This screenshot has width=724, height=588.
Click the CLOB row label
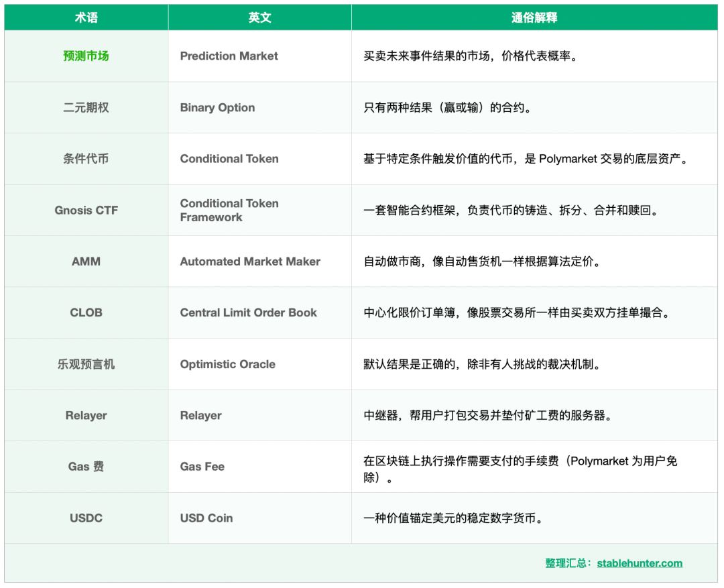pyautogui.click(x=86, y=312)
